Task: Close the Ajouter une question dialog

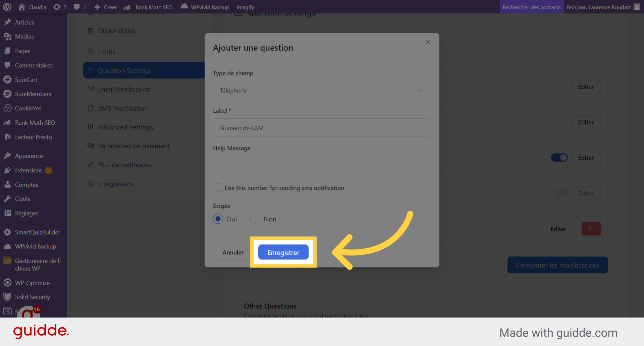Action: click(428, 42)
